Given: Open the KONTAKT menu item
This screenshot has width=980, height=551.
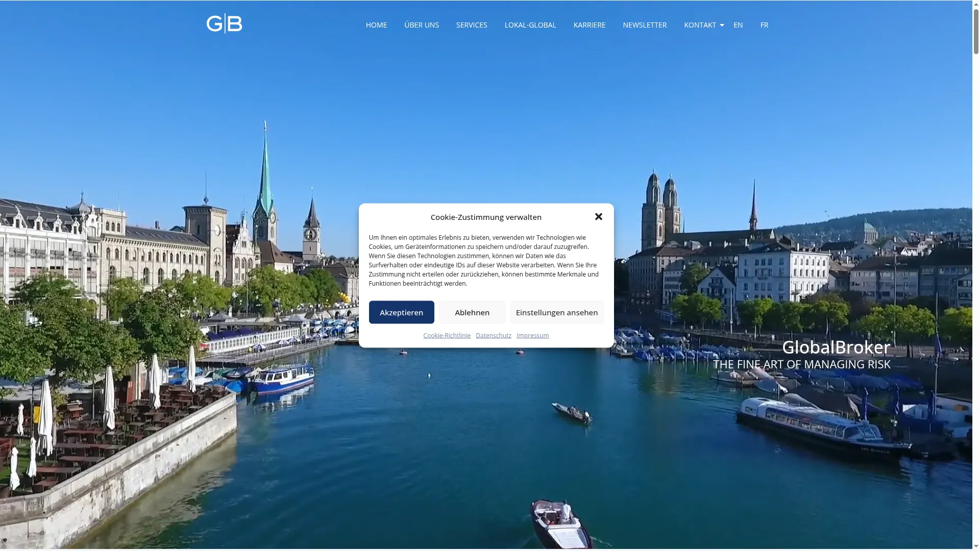Looking at the screenshot, I should coord(700,25).
